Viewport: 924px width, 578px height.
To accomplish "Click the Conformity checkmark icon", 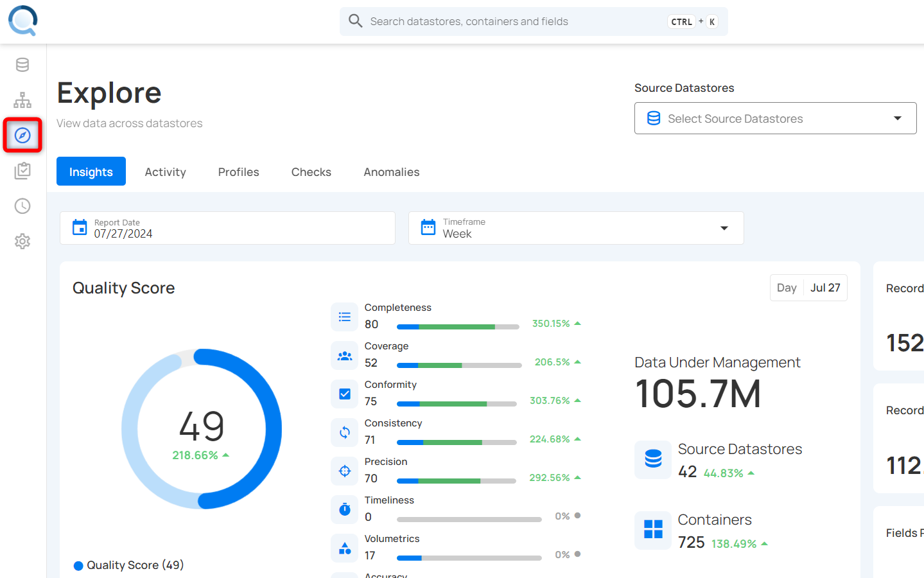I will (345, 394).
